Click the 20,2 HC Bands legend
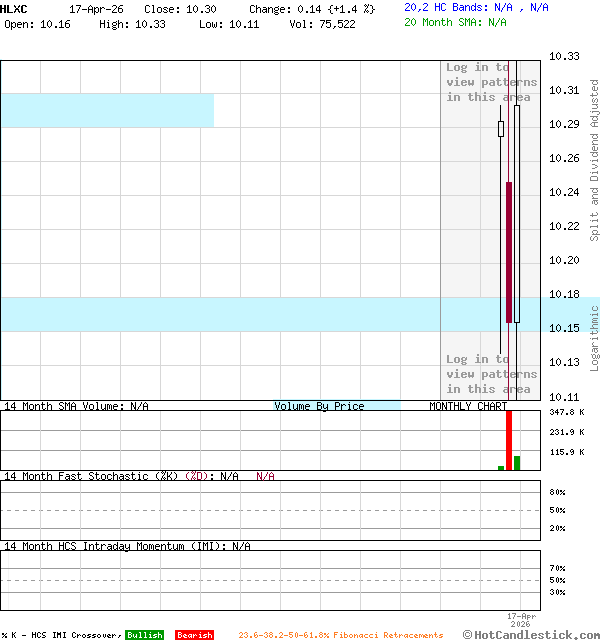600x640 pixels. click(x=476, y=7)
